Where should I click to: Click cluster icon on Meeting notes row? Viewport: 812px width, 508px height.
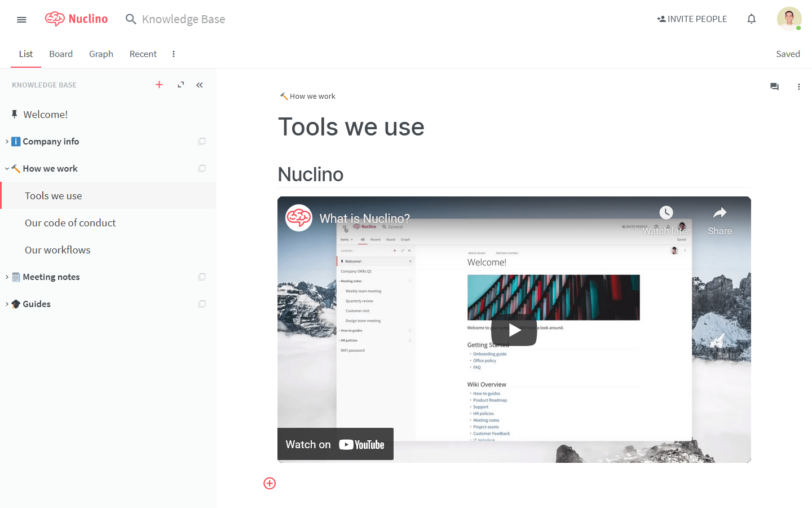[202, 277]
